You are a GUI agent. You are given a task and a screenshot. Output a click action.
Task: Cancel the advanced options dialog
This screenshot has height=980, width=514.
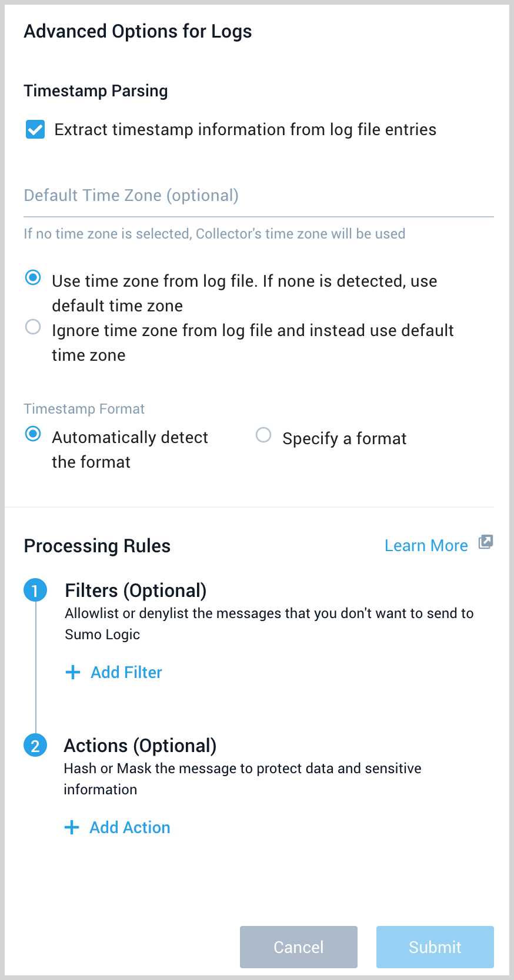(x=298, y=947)
